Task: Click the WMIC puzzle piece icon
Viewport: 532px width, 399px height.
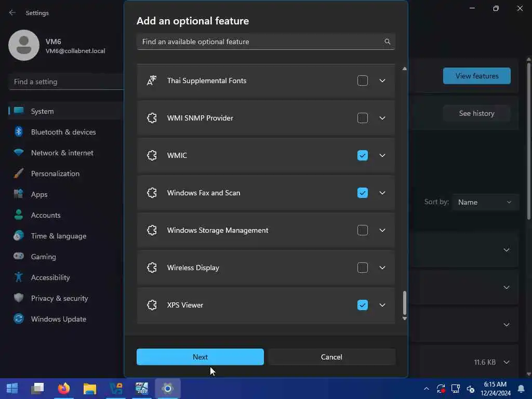Action: tap(152, 155)
